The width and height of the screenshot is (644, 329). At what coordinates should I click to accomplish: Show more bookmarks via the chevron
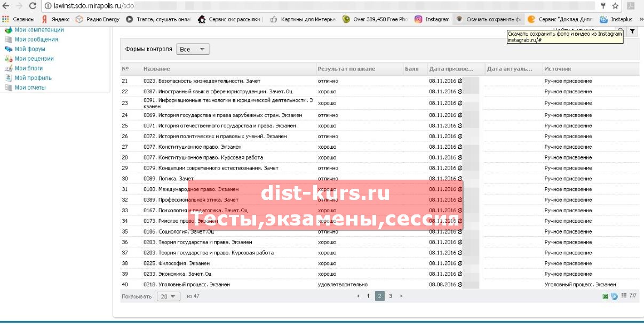(x=638, y=19)
